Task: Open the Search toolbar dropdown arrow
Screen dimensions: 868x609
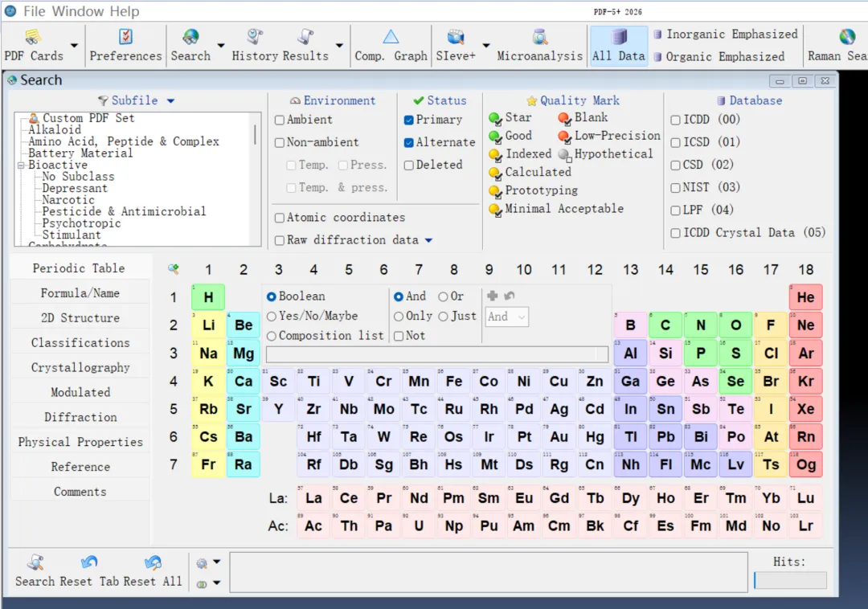Action: pos(221,45)
